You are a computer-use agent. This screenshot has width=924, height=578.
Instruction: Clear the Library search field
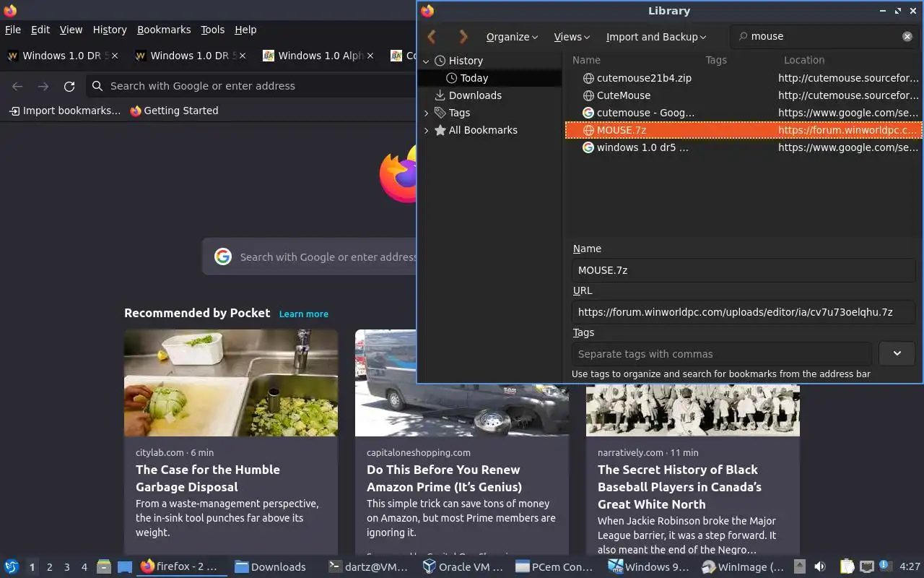tap(907, 36)
